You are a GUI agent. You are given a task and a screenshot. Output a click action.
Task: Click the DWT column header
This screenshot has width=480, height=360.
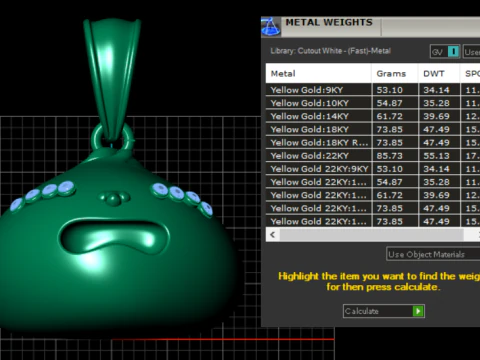pos(439,73)
